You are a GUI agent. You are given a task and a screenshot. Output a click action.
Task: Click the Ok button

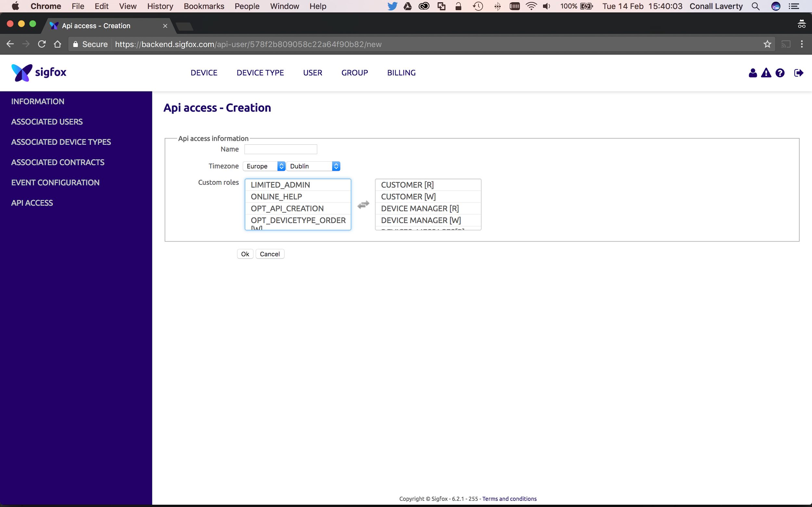coord(245,254)
